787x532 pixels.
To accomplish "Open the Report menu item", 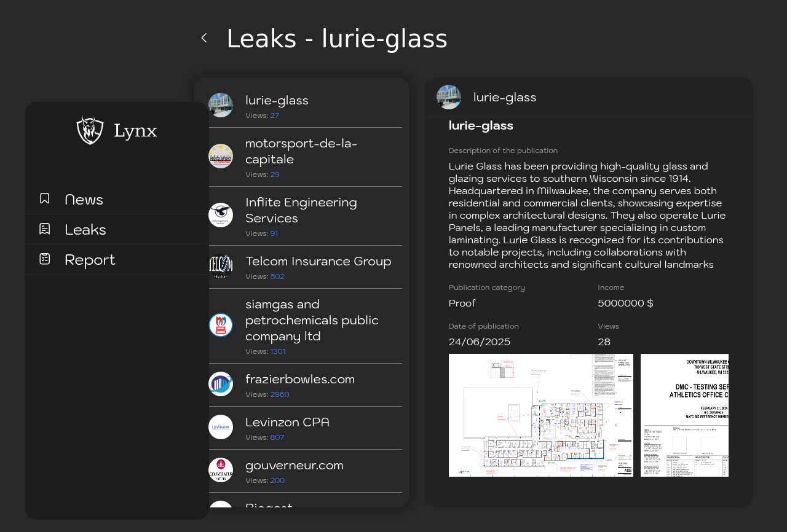I will pos(117,259).
